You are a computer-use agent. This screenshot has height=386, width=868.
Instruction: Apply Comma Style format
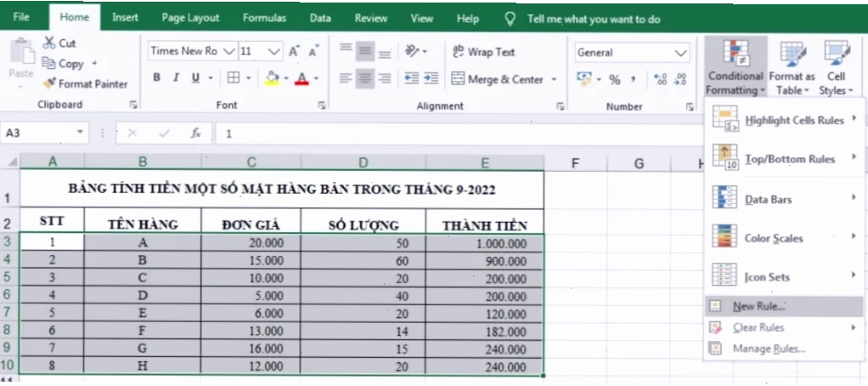[x=633, y=79]
